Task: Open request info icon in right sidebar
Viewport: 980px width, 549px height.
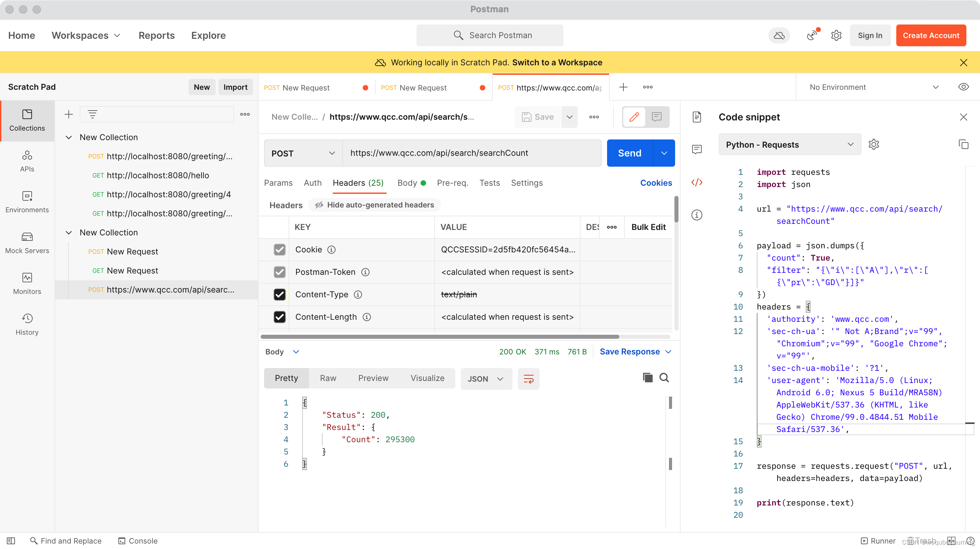Action: (x=697, y=215)
